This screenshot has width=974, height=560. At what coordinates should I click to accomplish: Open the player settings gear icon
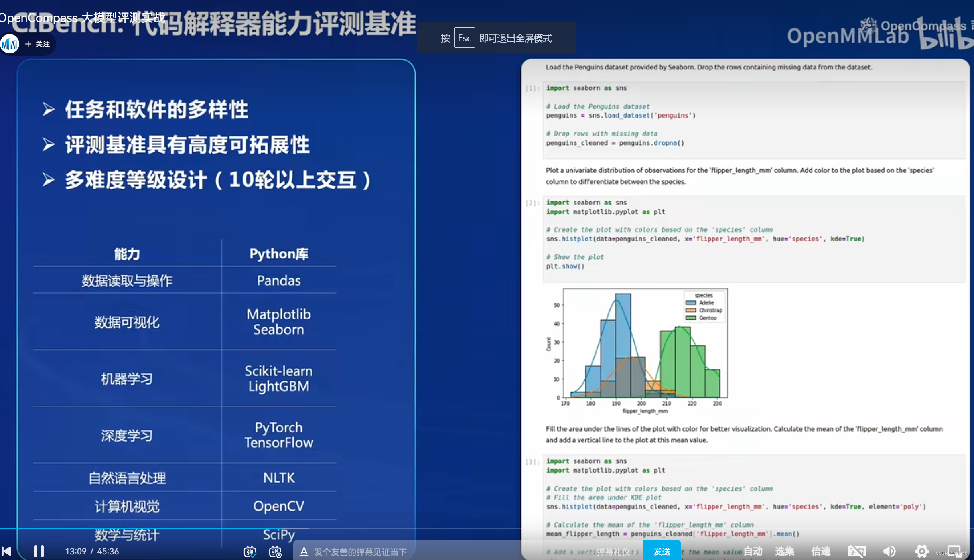click(x=921, y=551)
